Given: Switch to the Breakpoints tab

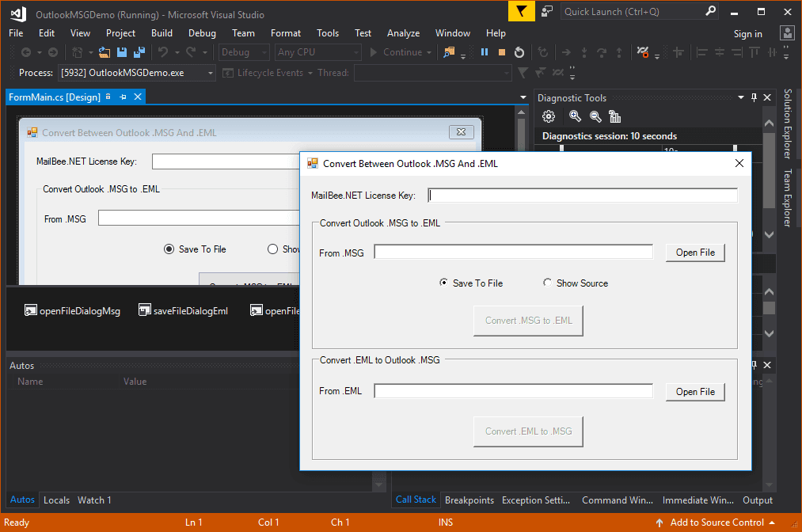Looking at the screenshot, I should coord(469,500).
